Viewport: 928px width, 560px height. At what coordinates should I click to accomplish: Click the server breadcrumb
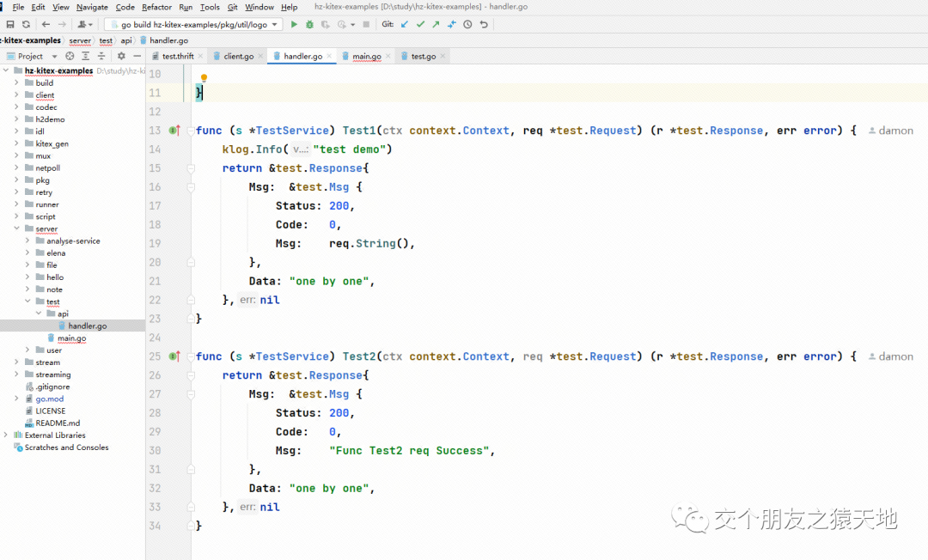80,40
